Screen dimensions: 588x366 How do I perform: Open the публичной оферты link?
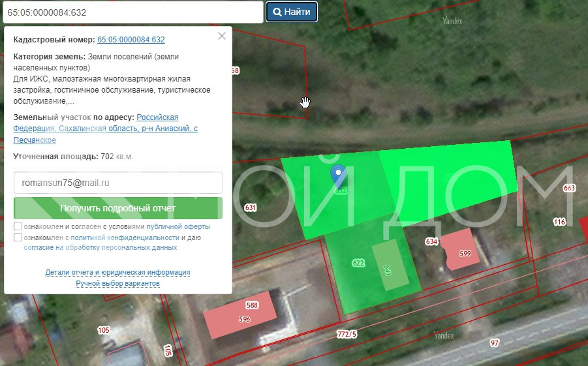178,226
